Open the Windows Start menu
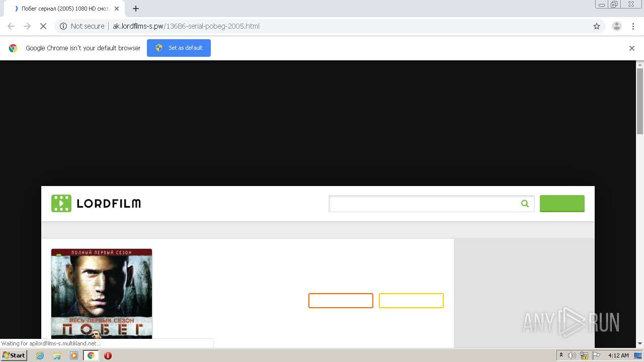The height and width of the screenshot is (362, 644). (14, 355)
